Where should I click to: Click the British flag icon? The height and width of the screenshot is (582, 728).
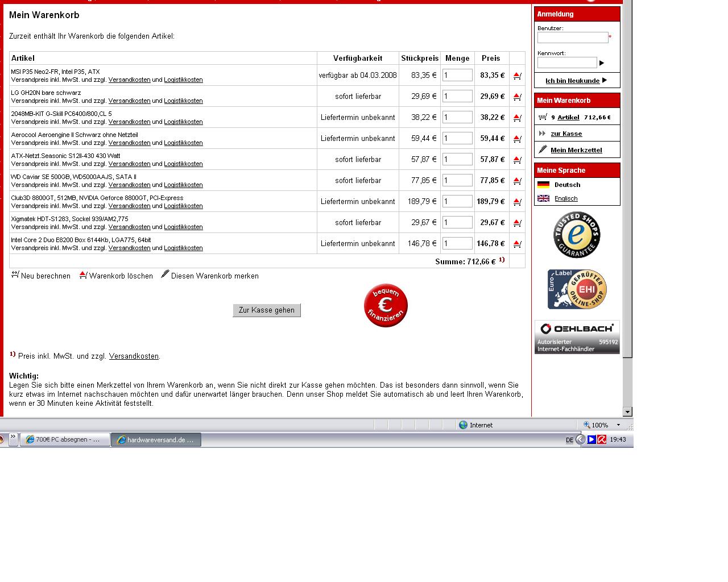click(543, 198)
